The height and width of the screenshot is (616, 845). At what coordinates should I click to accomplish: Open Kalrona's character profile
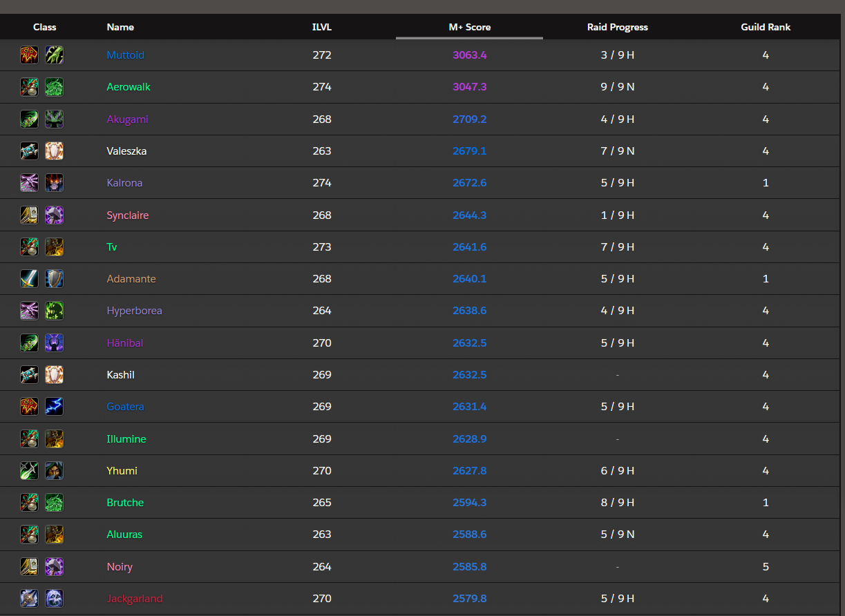[125, 183]
